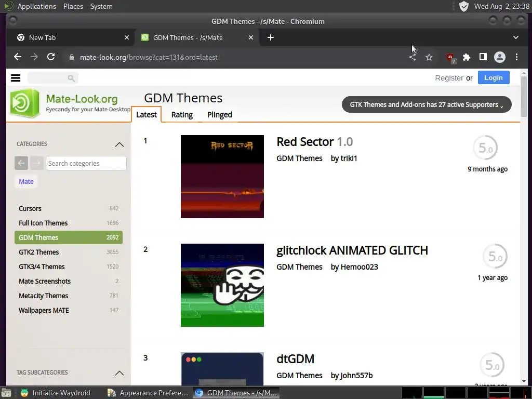Click the magnifier icon in site search
The image size is (532, 399).
tap(71, 78)
